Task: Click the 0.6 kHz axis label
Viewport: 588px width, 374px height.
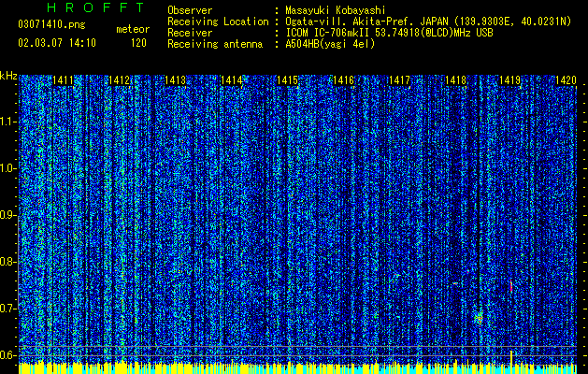Action: pyautogui.click(x=7, y=355)
